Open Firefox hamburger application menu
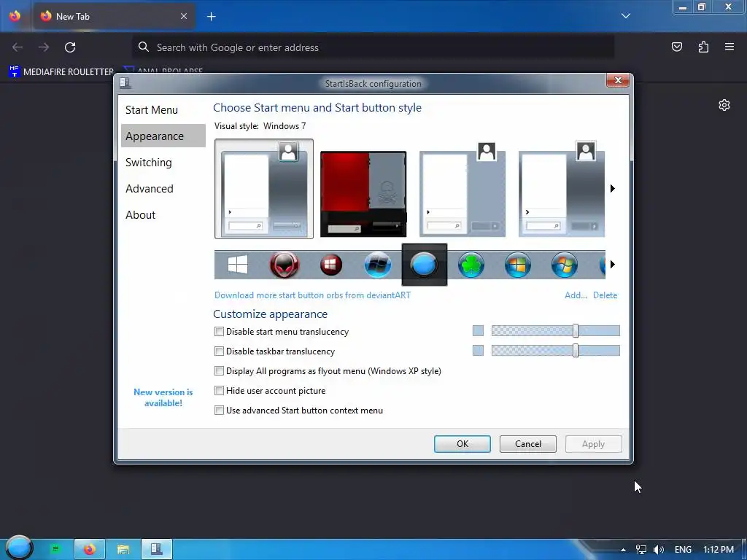Screen dimensions: 747x560 tap(729, 47)
